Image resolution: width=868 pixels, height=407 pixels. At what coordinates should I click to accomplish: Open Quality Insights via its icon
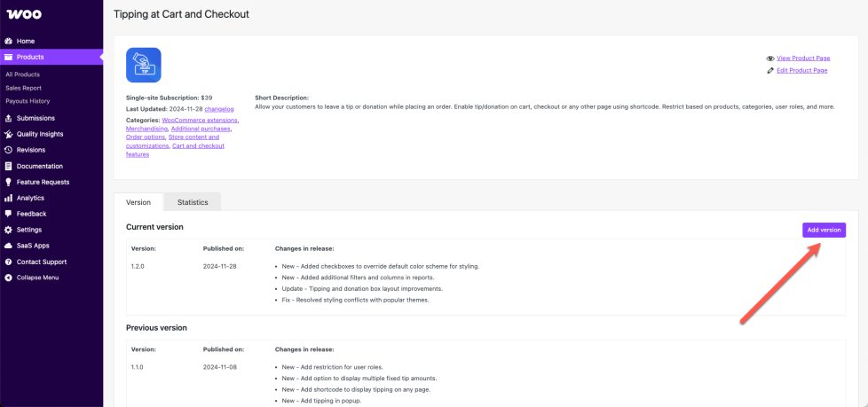coord(8,134)
